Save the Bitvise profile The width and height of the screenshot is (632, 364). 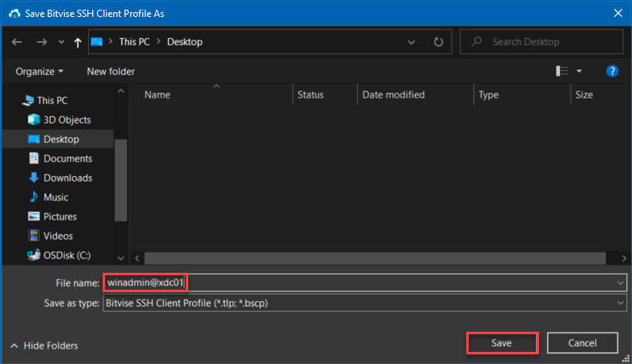pos(502,343)
